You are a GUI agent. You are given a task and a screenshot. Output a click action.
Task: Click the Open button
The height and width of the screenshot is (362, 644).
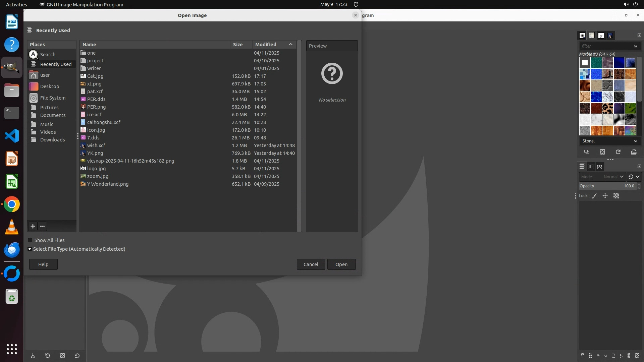pos(341,264)
